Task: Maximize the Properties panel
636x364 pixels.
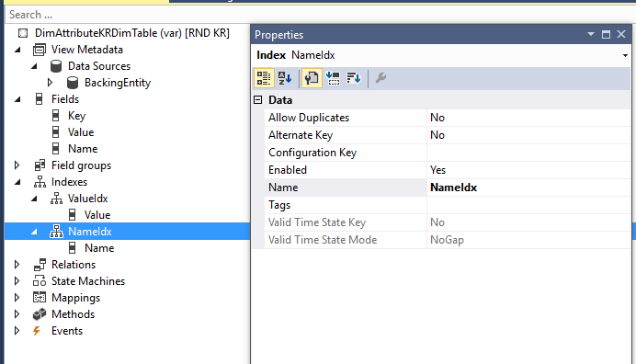Action: coord(606,35)
